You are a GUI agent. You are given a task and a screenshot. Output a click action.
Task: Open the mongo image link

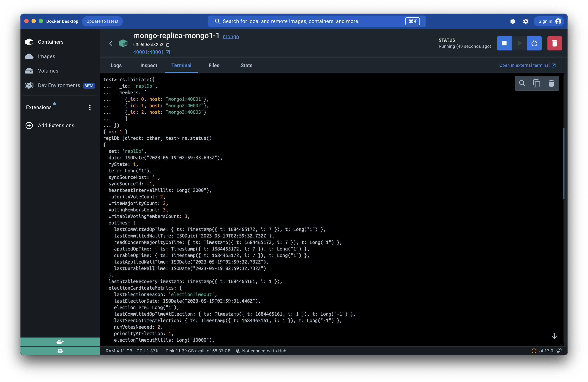pyautogui.click(x=231, y=37)
